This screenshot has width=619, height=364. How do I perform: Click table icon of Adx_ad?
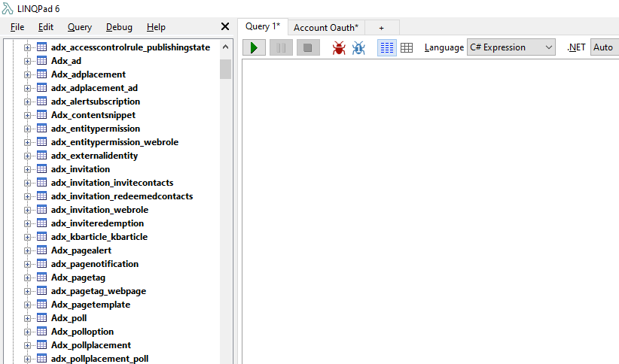coord(42,61)
